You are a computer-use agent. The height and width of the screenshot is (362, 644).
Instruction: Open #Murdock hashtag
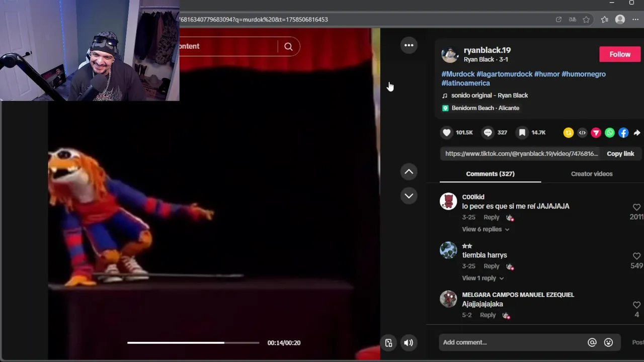coord(458,74)
